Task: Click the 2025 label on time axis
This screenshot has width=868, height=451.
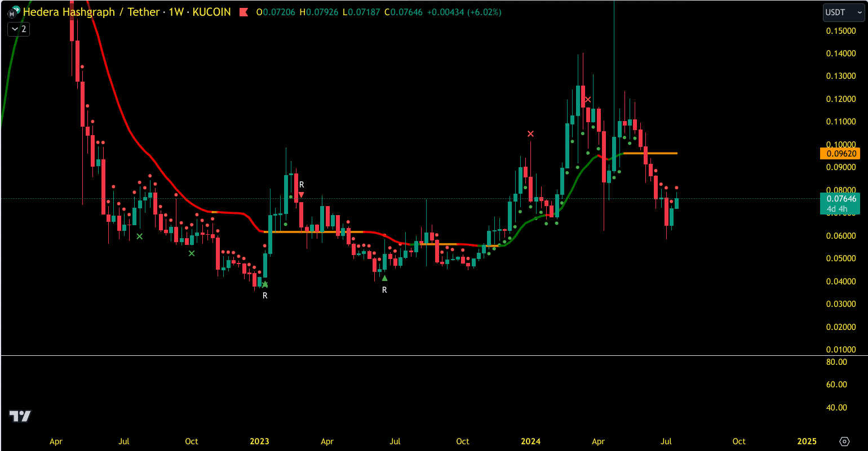Action: coord(807,441)
